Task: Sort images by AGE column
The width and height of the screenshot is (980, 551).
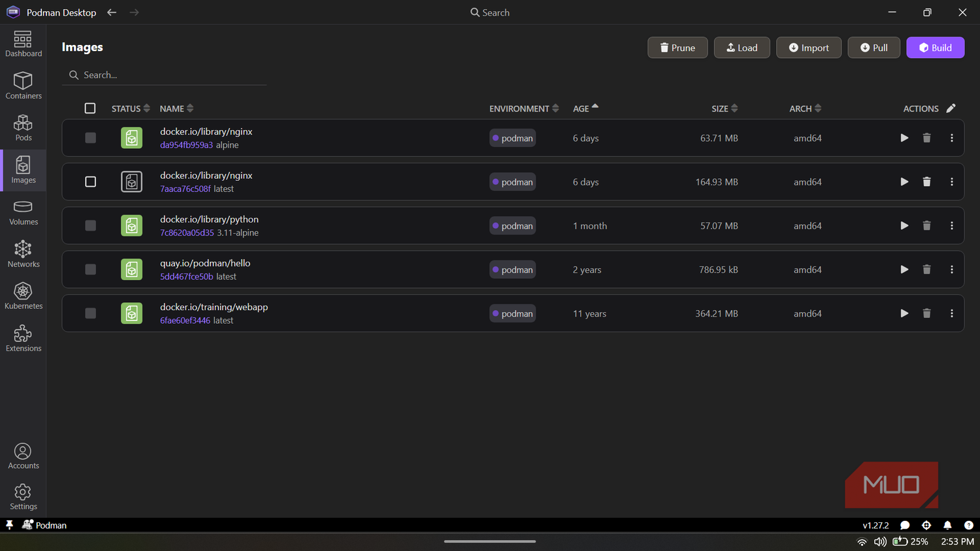Action: pyautogui.click(x=585, y=108)
